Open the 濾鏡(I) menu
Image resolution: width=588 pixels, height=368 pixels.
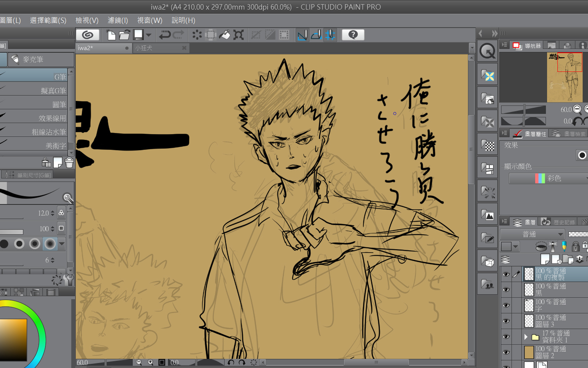[x=118, y=20]
